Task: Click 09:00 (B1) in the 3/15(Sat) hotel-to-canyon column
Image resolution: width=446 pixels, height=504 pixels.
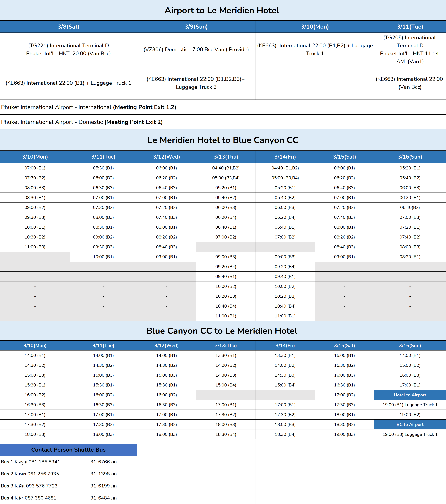Action: (x=344, y=257)
